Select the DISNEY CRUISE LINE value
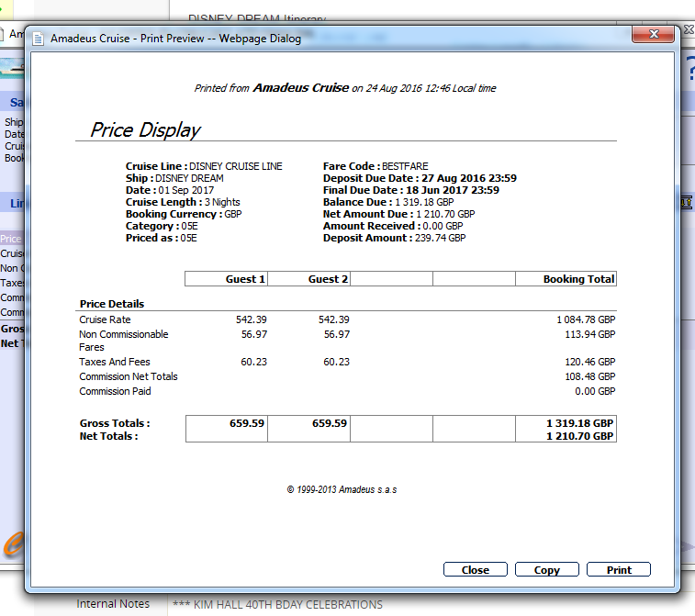This screenshot has width=695, height=616. pyautogui.click(x=235, y=166)
